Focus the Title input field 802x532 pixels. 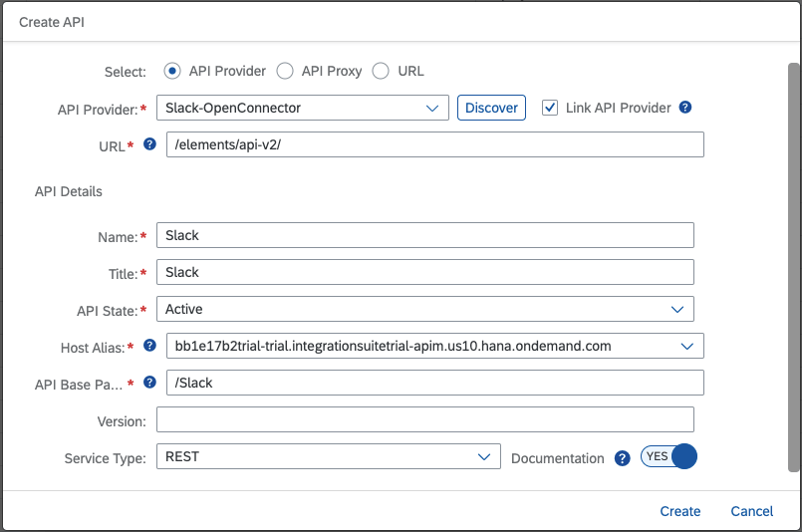coord(425,272)
